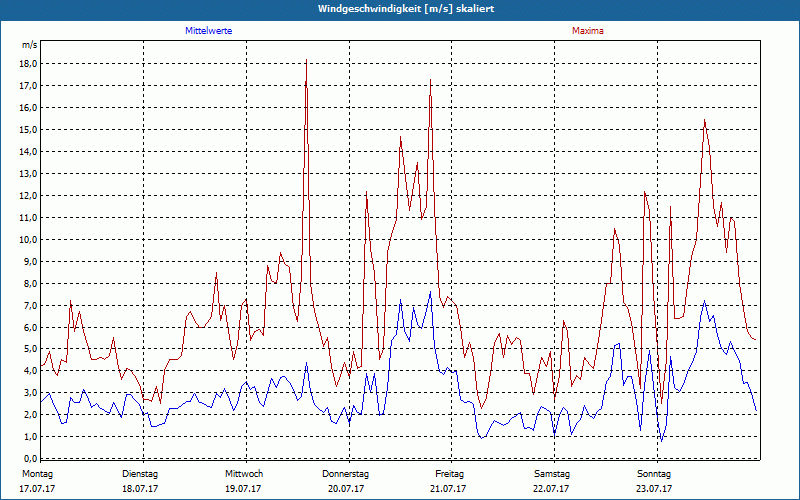Click the '19.07.17' date label
Viewport: 800px width, 500px height.
pyautogui.click(x=243, y=489)
